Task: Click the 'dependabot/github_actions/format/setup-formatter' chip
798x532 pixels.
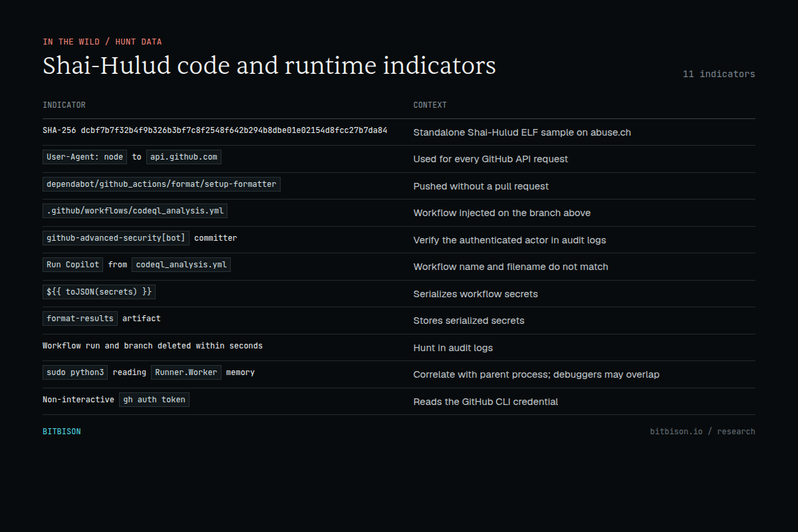Action: (162, 184)
